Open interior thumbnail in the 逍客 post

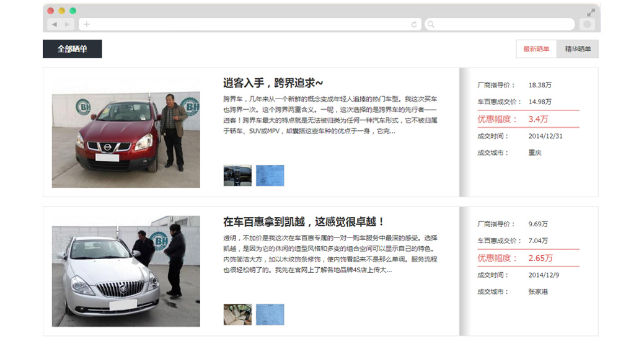[x=237, y=176]
